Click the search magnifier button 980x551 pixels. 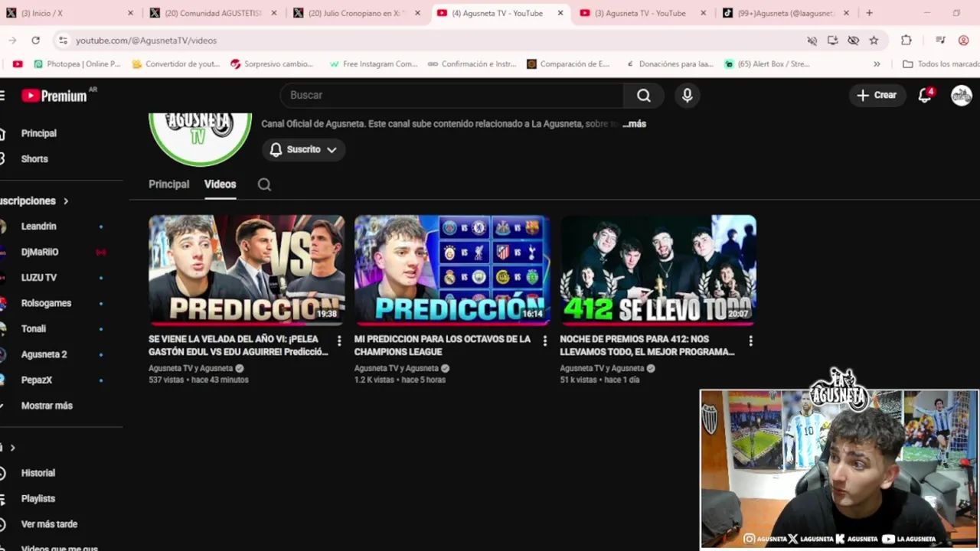coord(644,95)
